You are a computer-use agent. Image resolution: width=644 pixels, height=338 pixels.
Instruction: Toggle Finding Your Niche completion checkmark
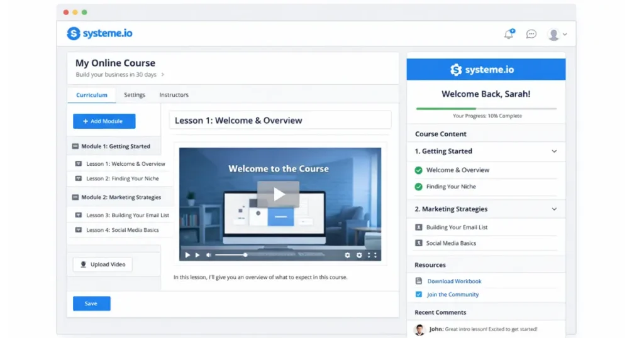pos(418,187)
